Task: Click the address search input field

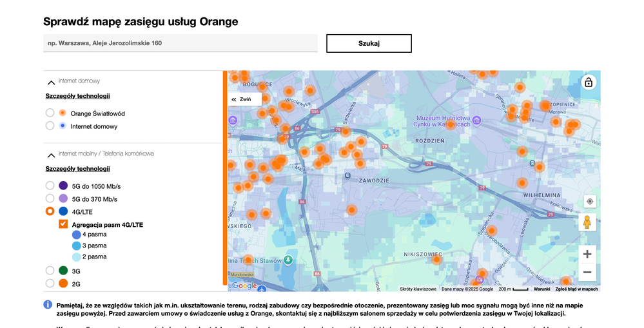Action: [181, 43]
